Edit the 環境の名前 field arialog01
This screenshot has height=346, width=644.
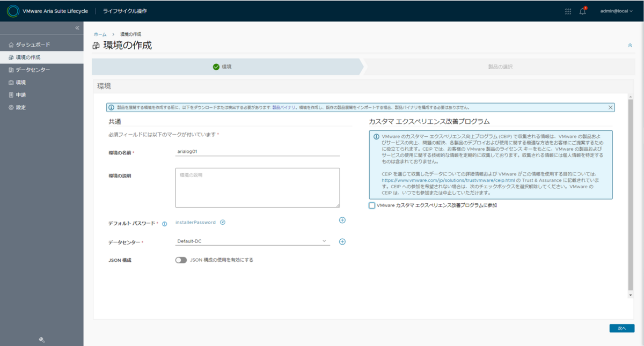point(258,152)
